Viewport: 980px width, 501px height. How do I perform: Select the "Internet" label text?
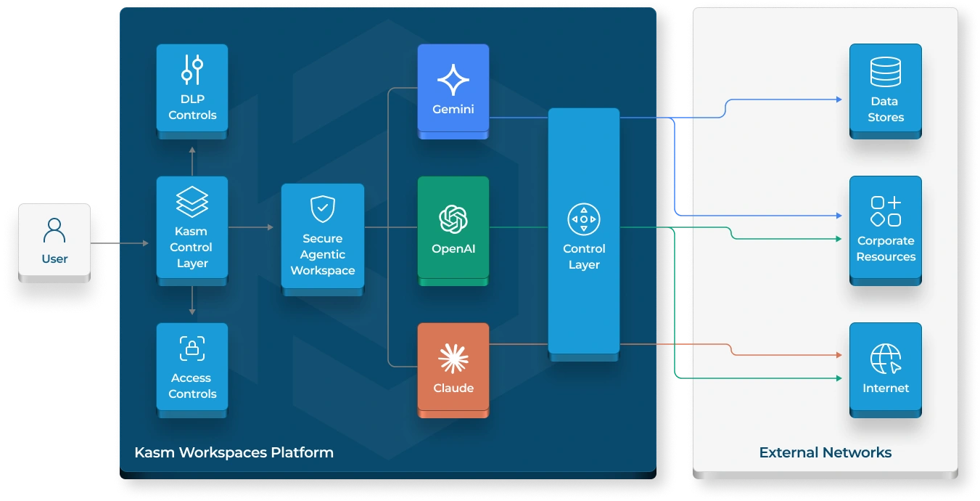coord(886,388)
